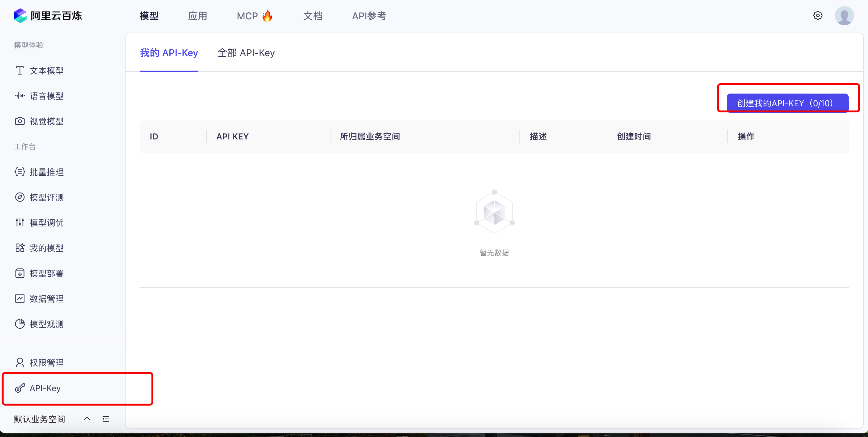868x437 pixels.
Task: Select the vision model camera icon
Action: 20,121
